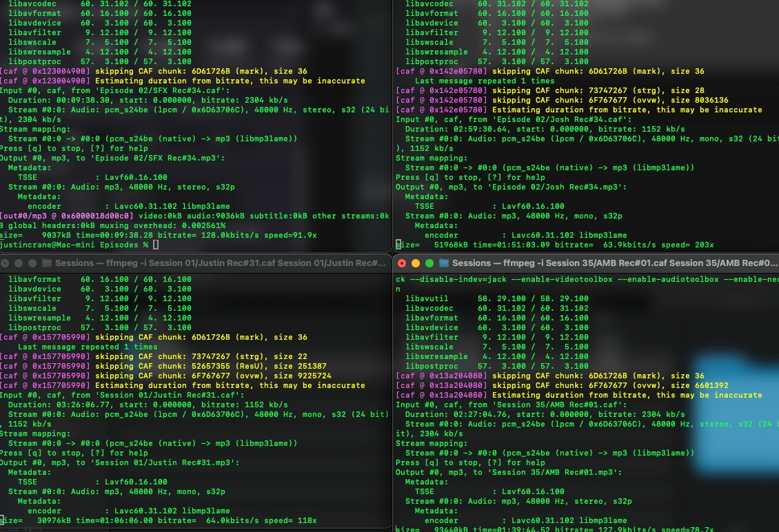Click the speed=91.9x progress line
The width and height of the screenshot is (779, 532).
point(159,235)
